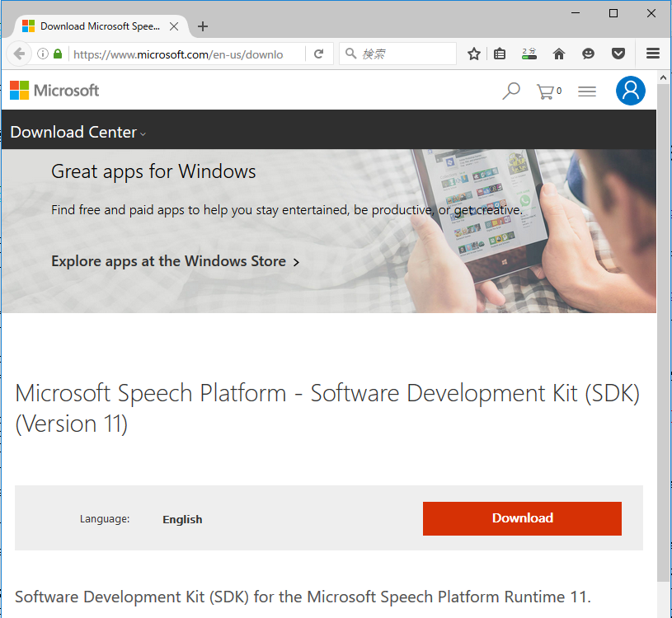Reload the current page

319,54
